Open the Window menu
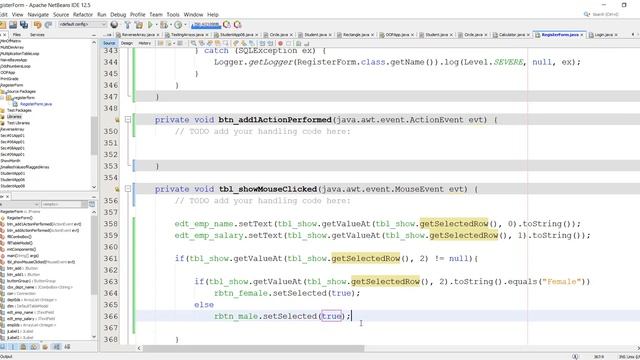The height and width of the screenshot is (360, 640). coord(193,14)
